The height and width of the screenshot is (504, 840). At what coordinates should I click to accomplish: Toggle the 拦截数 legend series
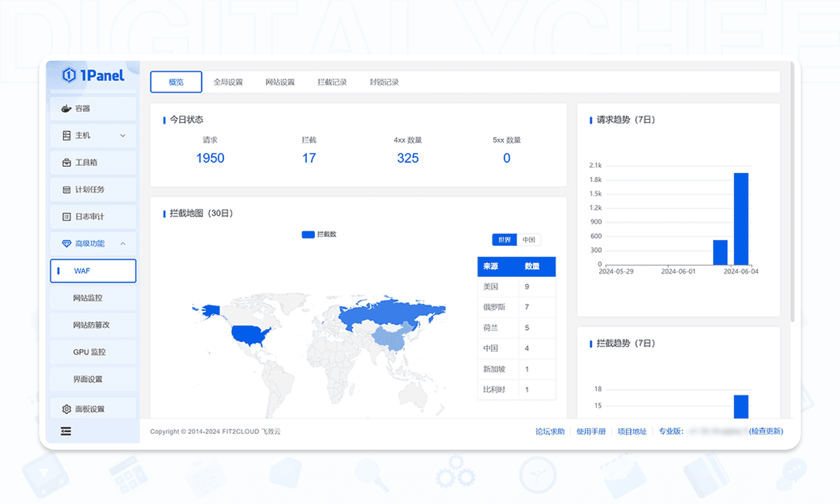tap(319, 235)
